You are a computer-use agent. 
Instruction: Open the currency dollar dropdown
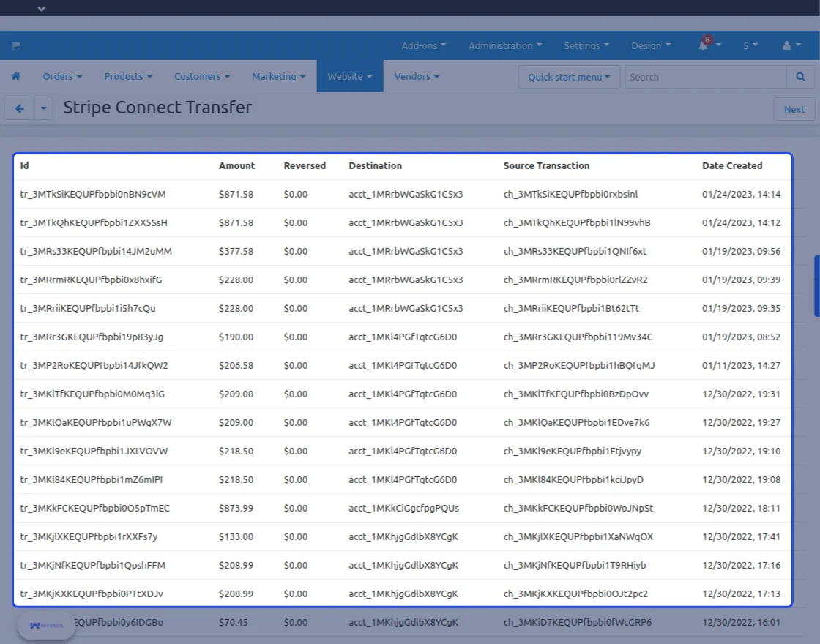[750, 45]
